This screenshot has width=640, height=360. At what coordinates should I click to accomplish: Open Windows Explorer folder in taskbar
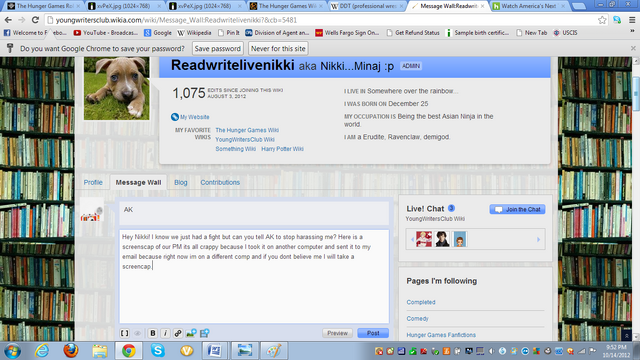[100, 351]
